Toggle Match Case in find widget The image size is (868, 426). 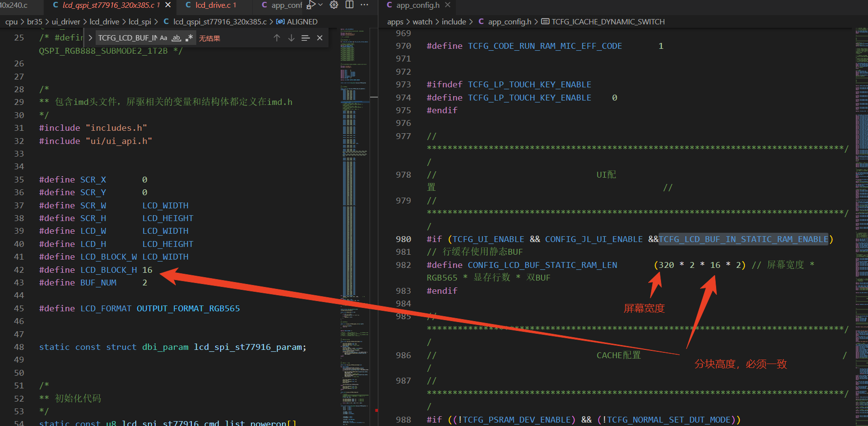(164, 38)
